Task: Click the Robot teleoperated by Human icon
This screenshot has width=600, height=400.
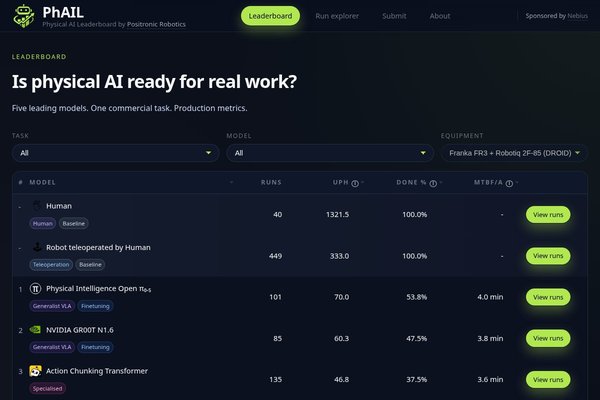Action: pyautogui.click(x=37, y=247)
